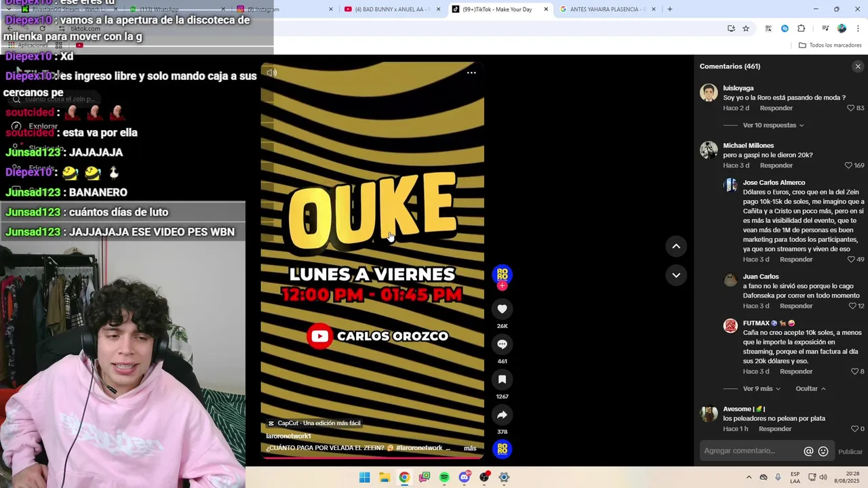Open OBS Studio from the taskbar
Viewport: 868px width, 488px height.
click(x=484, y=477)
